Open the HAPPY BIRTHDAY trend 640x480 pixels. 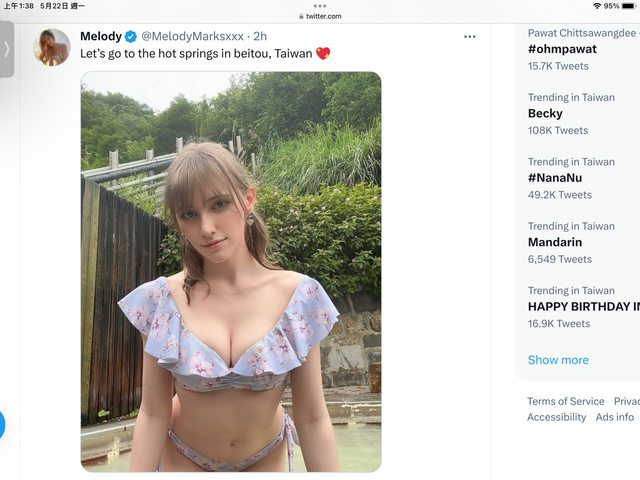pyautogui.click(x=583, y=306)
